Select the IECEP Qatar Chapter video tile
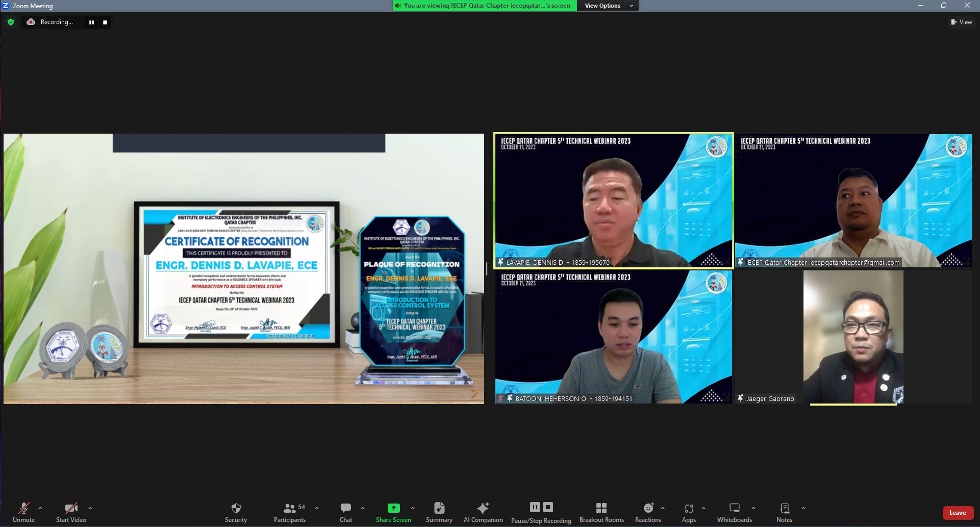 pyautogui.click(x=853, y=200)
